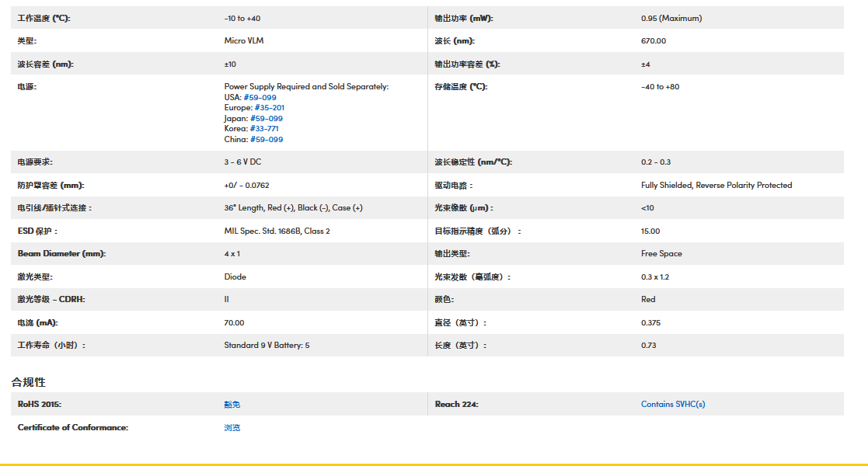The width and height of the screenshot is (868, 466).
Task: Open the Japan power supply #59-099 link
Action: click(x=266, y=119)
